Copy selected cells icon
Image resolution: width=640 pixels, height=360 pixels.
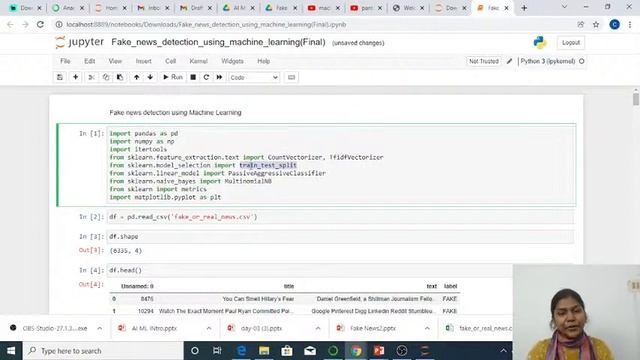point(106,77)
